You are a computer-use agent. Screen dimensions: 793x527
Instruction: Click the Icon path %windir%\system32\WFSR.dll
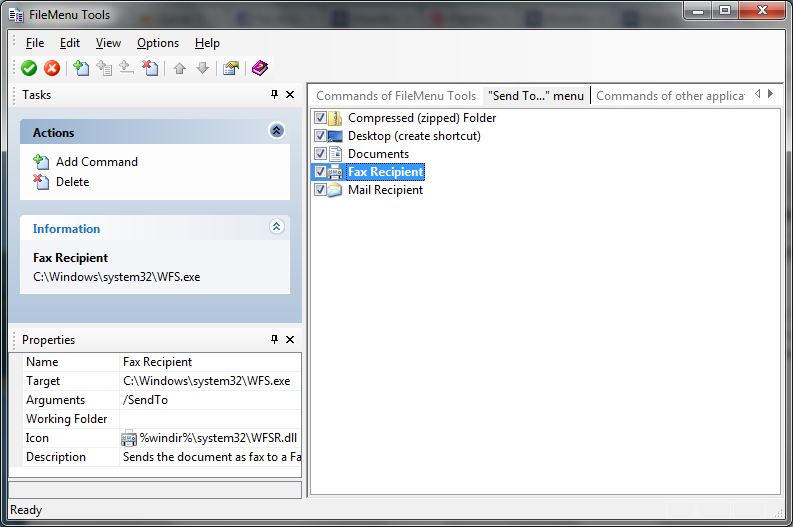(x=218, y=438)
